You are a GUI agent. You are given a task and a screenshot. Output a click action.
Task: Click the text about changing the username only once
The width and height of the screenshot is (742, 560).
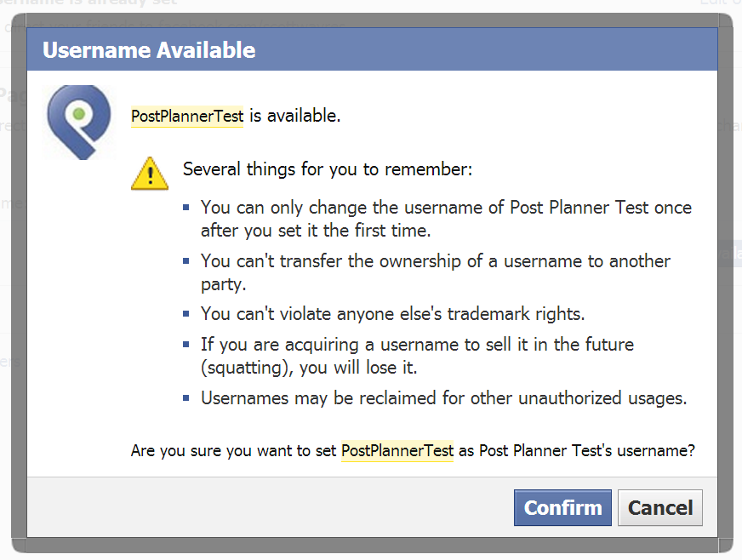tap(446, 220)
